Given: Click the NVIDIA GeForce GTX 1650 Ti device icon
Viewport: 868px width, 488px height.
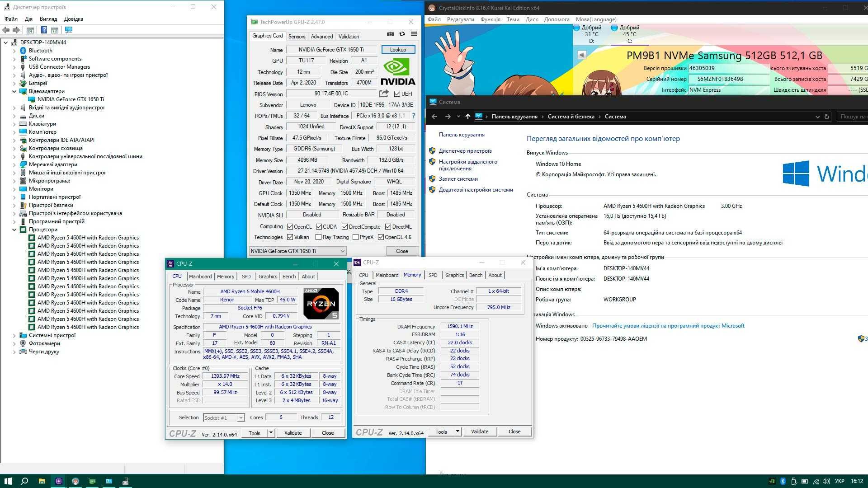Looking at the screenshot, I should coord(32,99).
